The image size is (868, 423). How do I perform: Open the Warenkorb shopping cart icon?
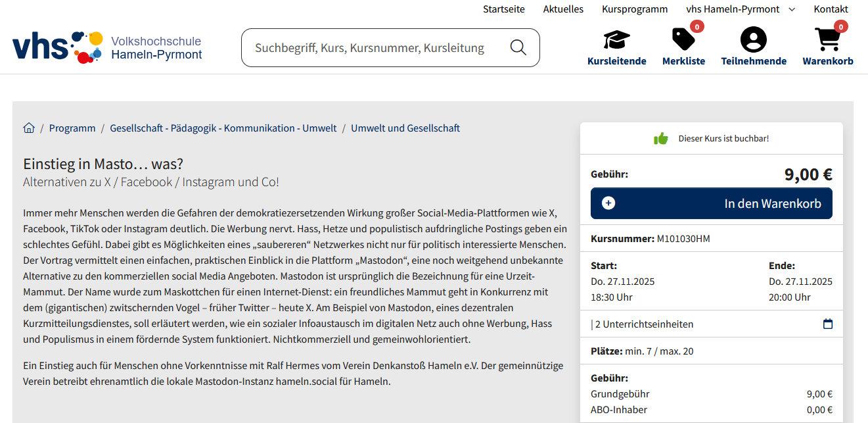(x=827, y=41)
